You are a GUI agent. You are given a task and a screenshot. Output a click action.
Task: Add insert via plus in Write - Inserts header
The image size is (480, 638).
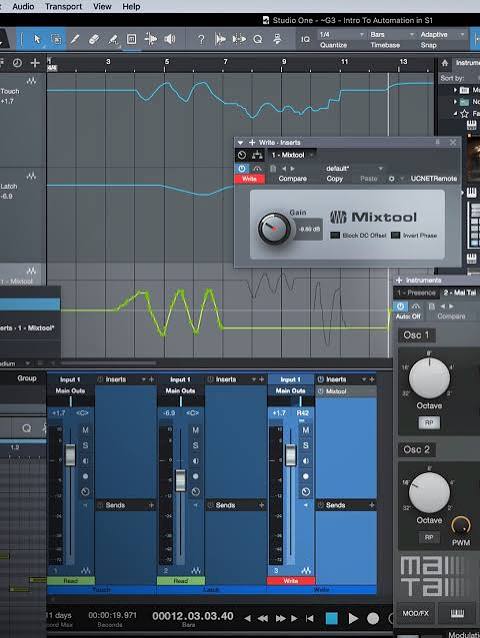252,142
